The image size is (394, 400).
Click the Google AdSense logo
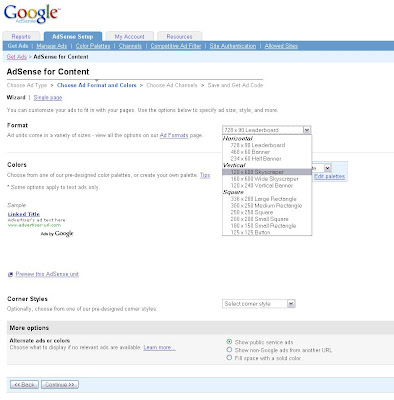coord(32,14)
